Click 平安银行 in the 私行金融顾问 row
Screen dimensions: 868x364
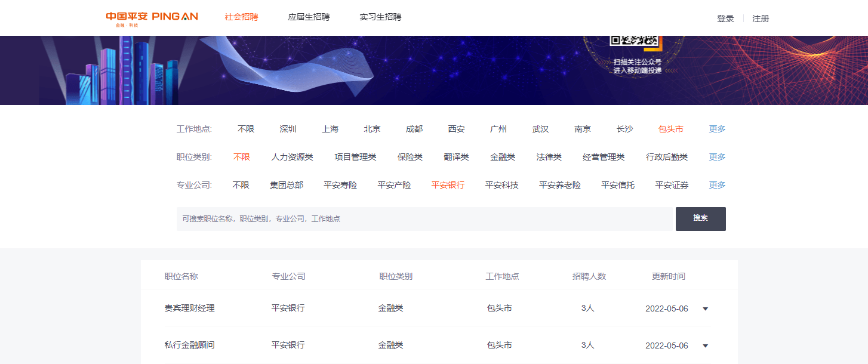[x=288, y=346]
